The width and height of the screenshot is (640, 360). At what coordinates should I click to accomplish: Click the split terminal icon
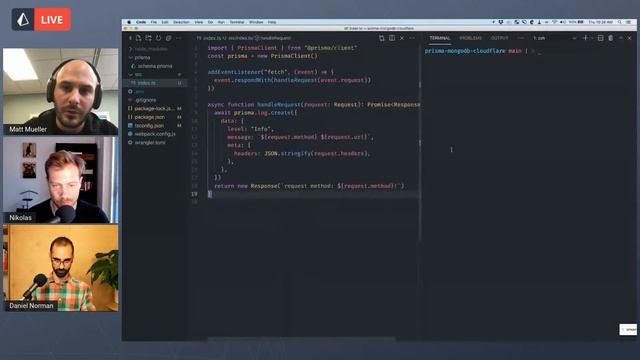(x=600, y=38)
